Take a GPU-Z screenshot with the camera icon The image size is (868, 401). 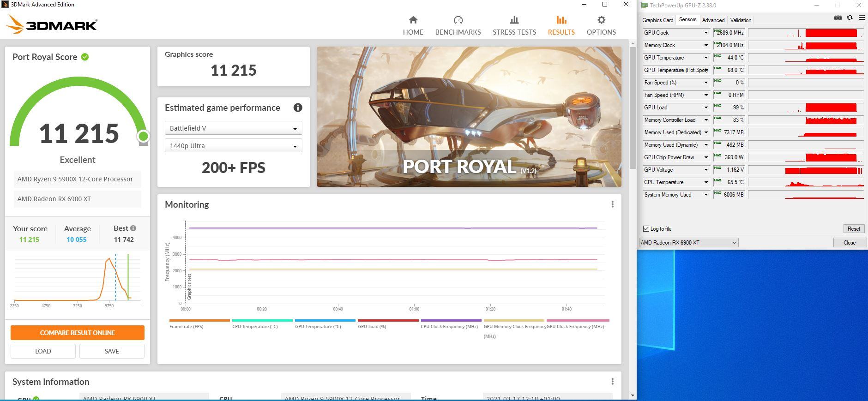click(838, 18)
